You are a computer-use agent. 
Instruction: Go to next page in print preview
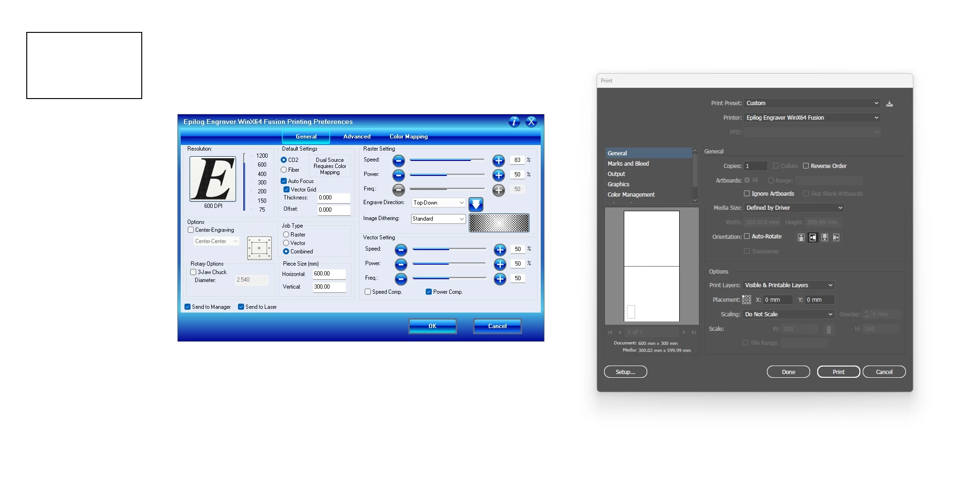[x=684, y=332]
